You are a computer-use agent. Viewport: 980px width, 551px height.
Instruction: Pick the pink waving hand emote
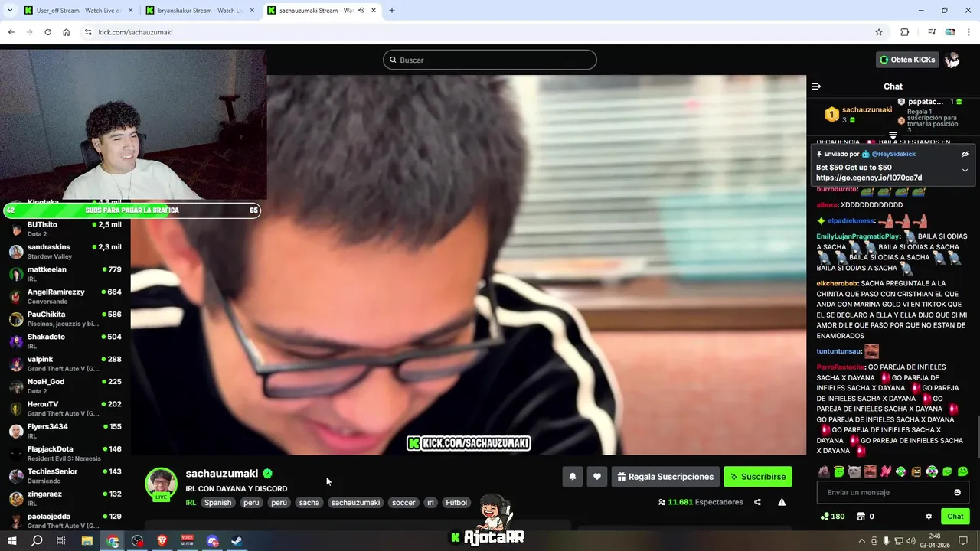pos(886,471)
